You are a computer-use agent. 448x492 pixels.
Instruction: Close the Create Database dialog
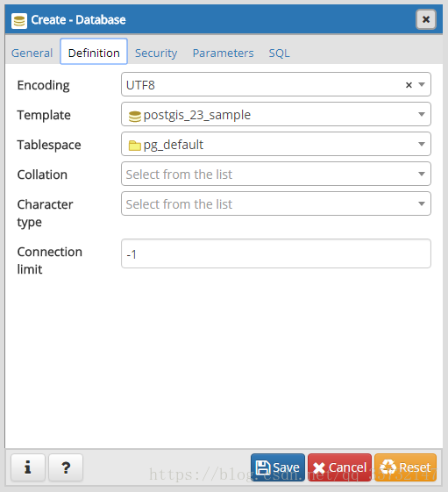426,19
